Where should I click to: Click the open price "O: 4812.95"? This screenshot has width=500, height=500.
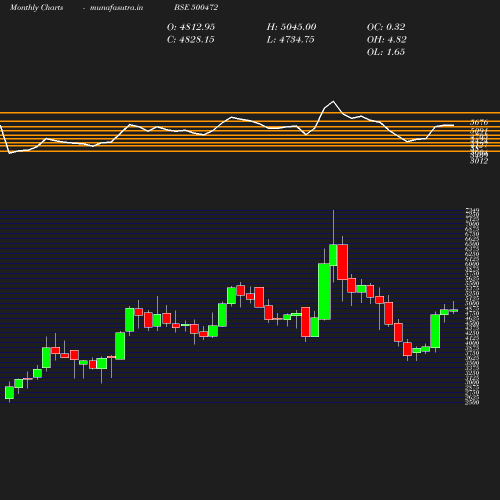click(x=191, y=27)
